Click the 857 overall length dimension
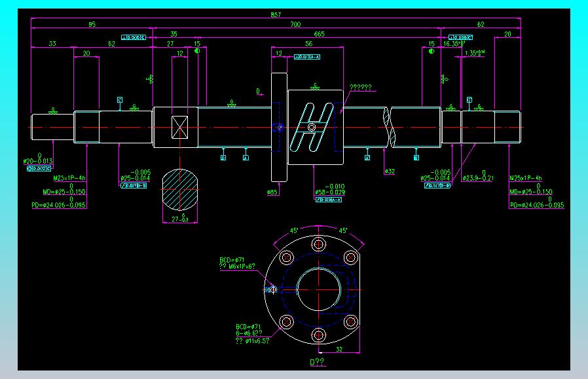The height and width of the screenshot is (379, 588). click(x=276, y=14)
